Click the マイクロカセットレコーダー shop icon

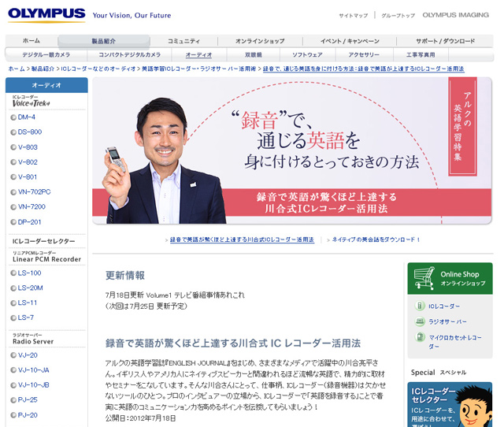(x=420, y=337)
